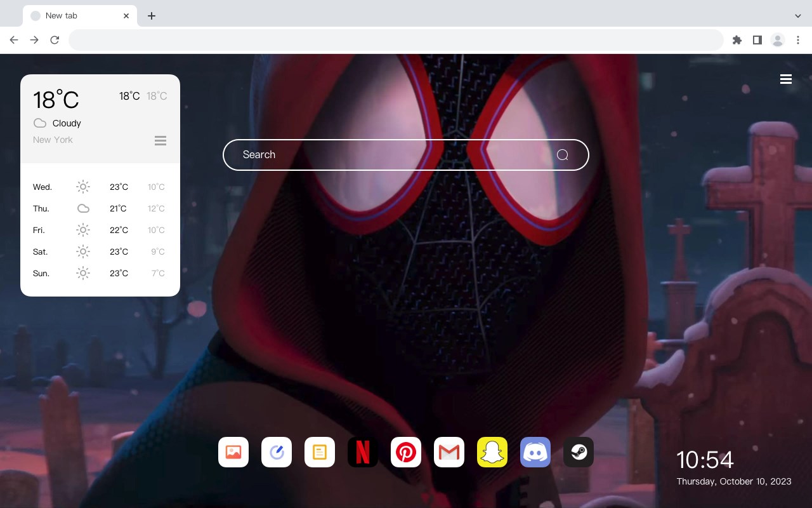Viewport: 812px width, 508px height.
Task: Open the Chrome profile avatar
Action: pyautogui.click(x=778, y=40)
